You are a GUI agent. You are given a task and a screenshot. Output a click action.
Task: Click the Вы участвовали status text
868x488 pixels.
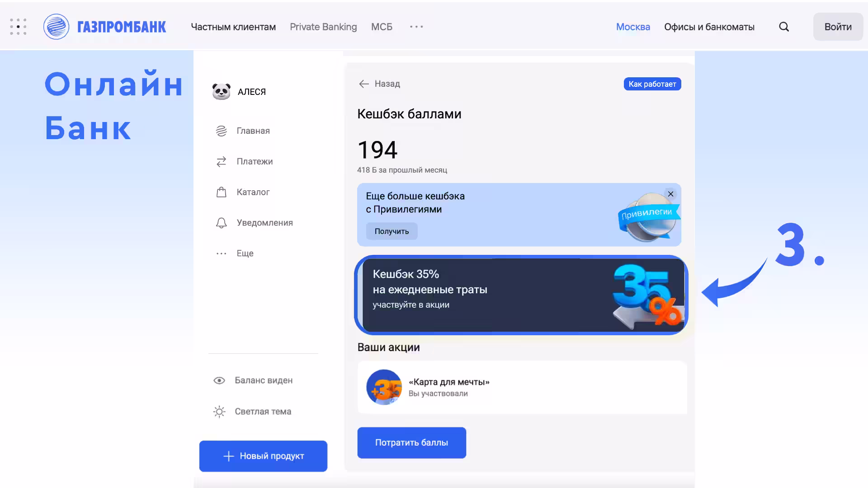pos(438,394)
